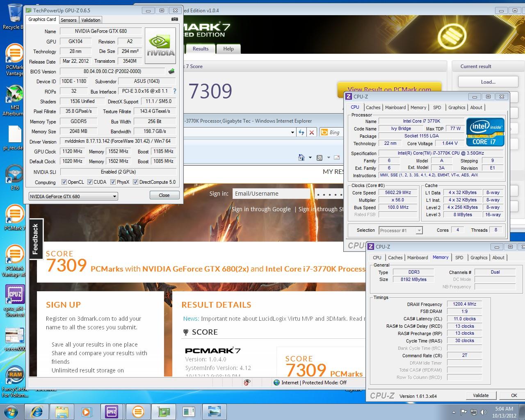This screenshot has width=525, height=420.
Task: Open the vertical Feedback tab on webpage
Action: [36, 239]
